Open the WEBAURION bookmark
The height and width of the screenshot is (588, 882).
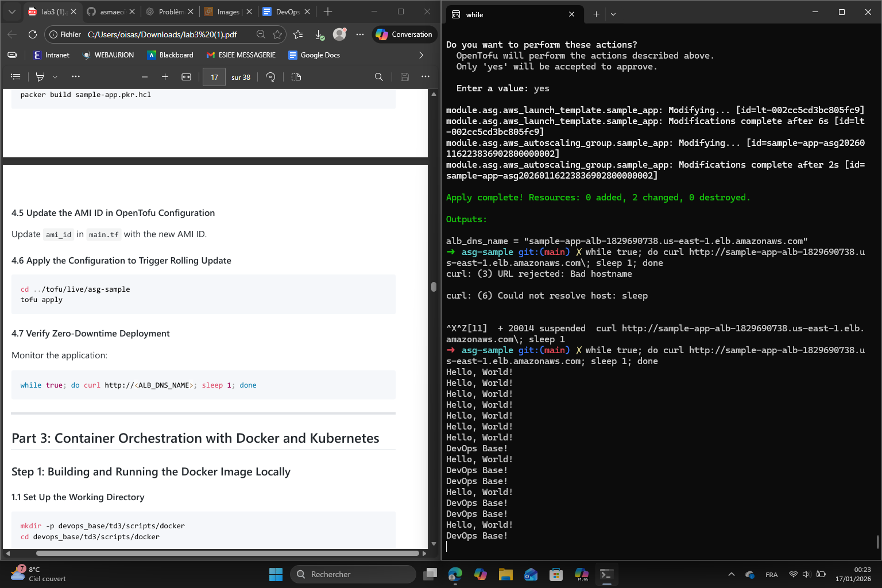point(108,55)
